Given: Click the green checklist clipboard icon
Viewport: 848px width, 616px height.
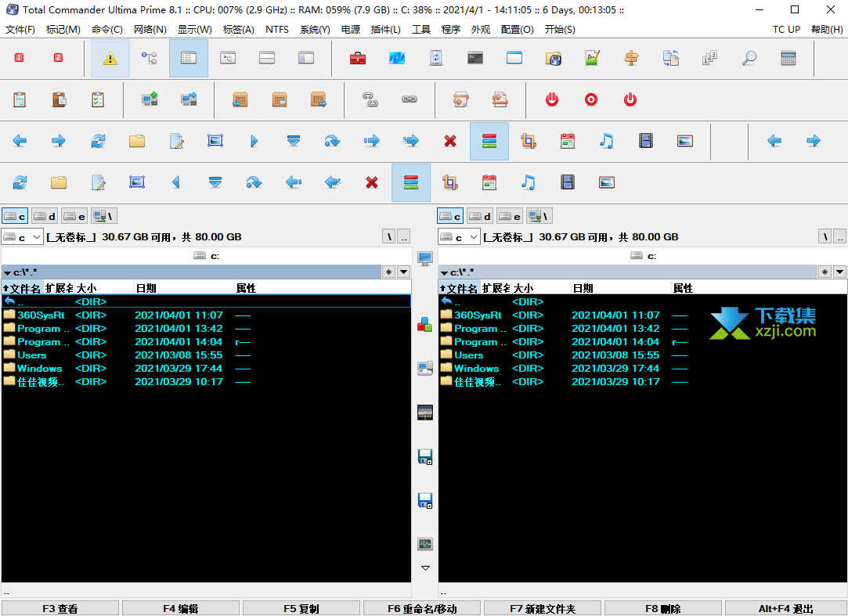Looking at the screenshot, I should pos(98,99).
